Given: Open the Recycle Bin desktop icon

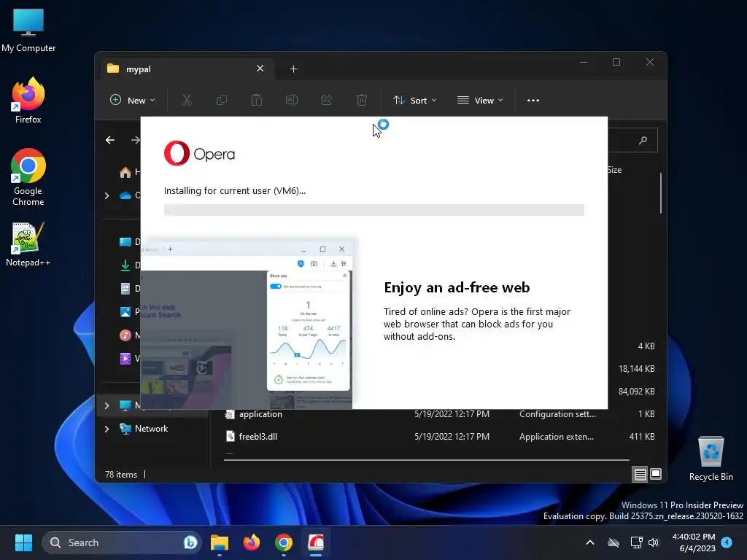Looking at the screenshot, I should click(x=711, y=459).
